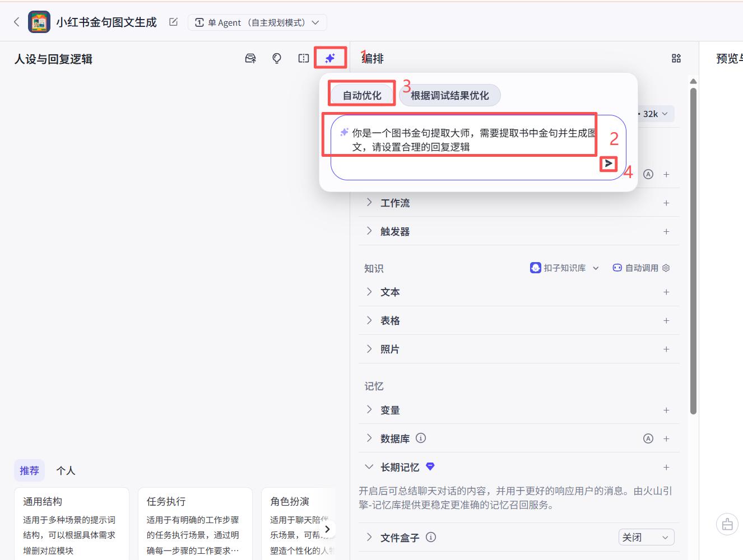
Task: Click the bracket expand icon in toolbar
Action: [x=303, y=58]
